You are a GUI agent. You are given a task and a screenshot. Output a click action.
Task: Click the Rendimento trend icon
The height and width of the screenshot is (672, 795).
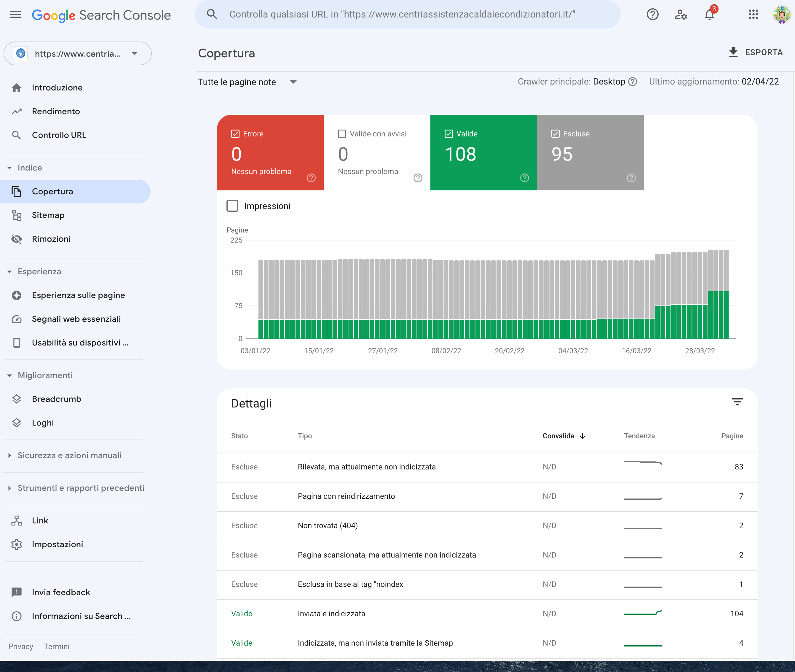(16, 111)
